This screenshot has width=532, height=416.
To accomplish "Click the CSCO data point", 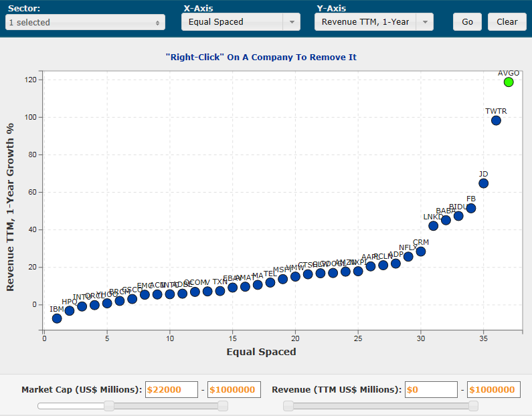I will 132,299.
